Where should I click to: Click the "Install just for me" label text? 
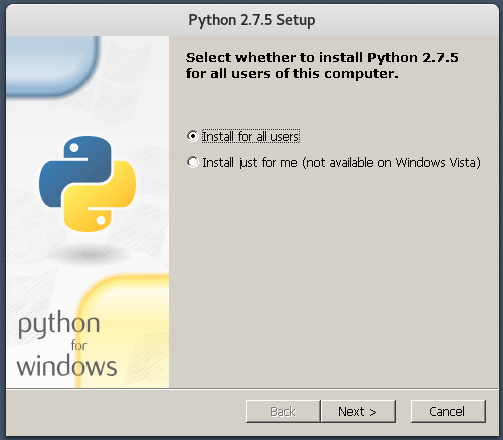[250, 163]
